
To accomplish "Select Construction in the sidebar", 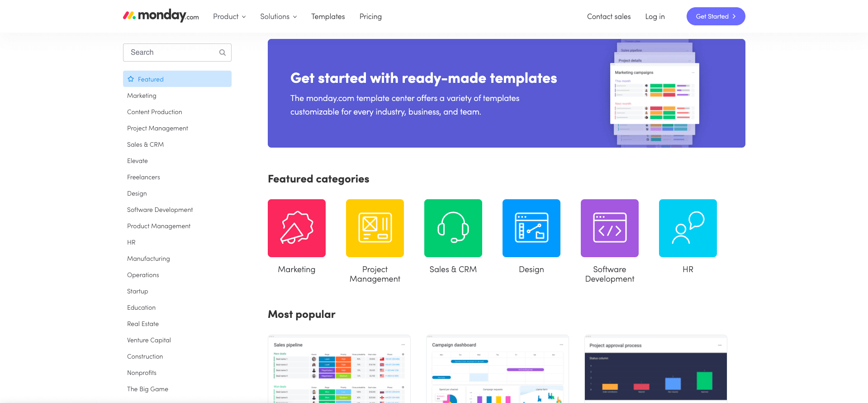I will 145,356.
